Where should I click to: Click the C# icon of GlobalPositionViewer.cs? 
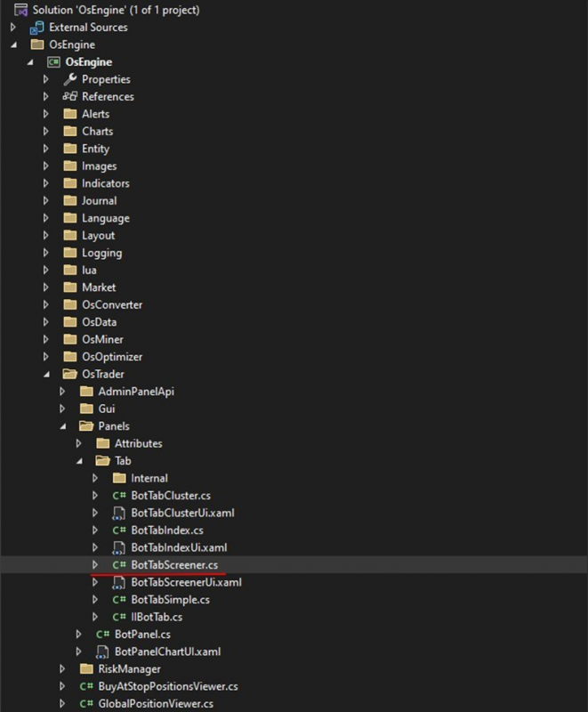[x=86, y=703]
